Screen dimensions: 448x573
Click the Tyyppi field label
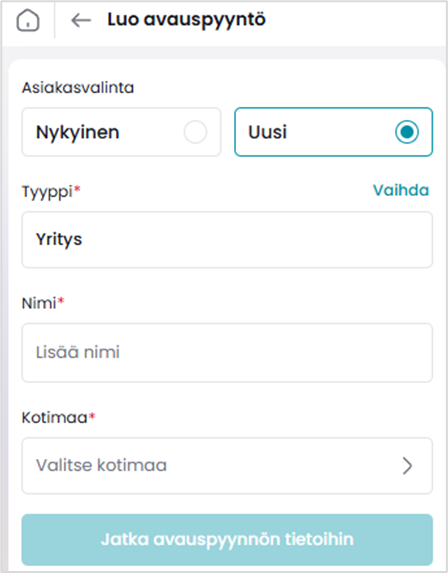pyautogui.click(x=47, y=192)
